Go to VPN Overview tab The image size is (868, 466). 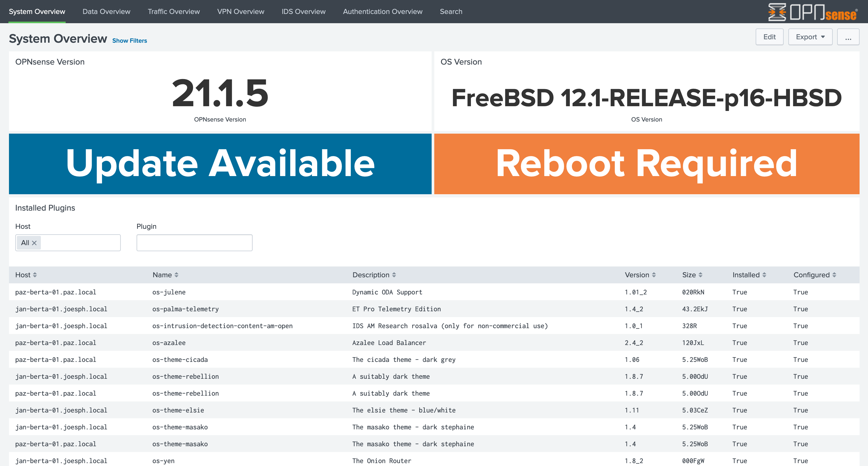click(x=240, y=11)
